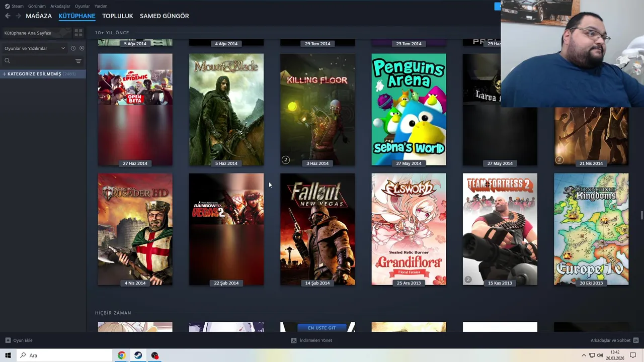Click the Windows search box Ara
This screenshot has height=362, width=644.
(x=64, y=355)
